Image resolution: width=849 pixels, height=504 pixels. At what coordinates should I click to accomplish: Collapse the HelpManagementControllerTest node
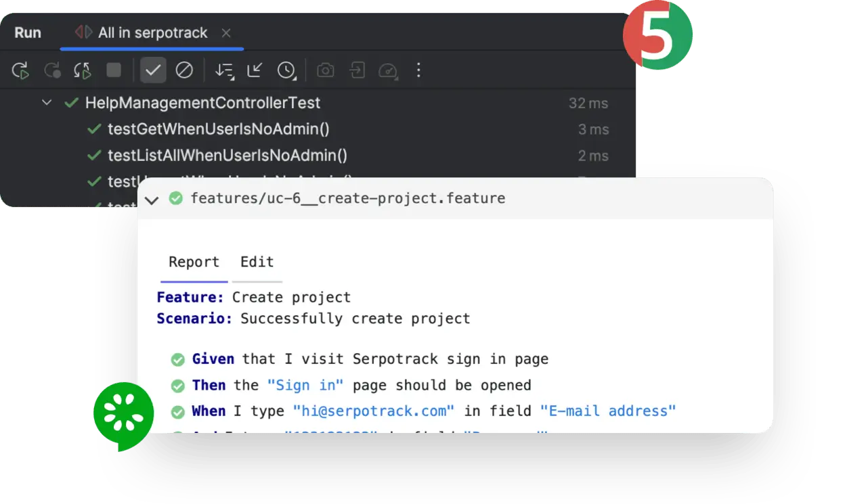point(46,103)
